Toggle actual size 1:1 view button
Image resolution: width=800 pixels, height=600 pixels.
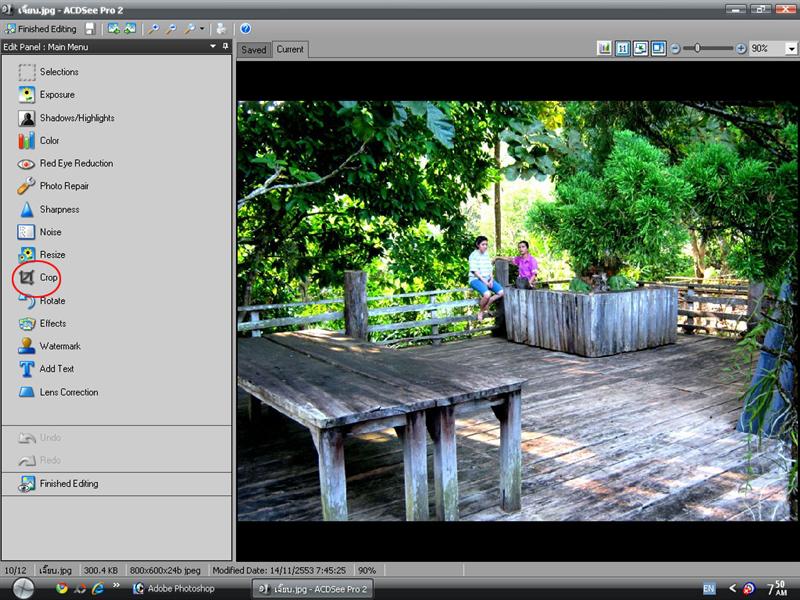pyautogui.click(x=623, y=48)
